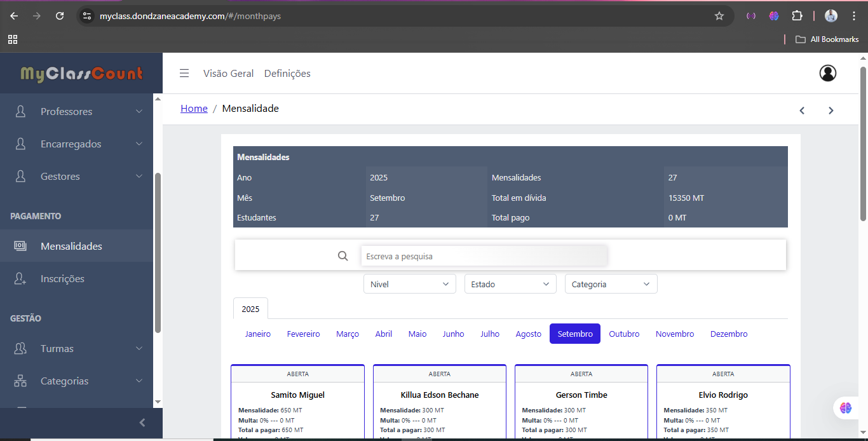Click the search magnifier icon
Image resolution: width=868 pixels, height=441 pixels.
click(343, 256)
